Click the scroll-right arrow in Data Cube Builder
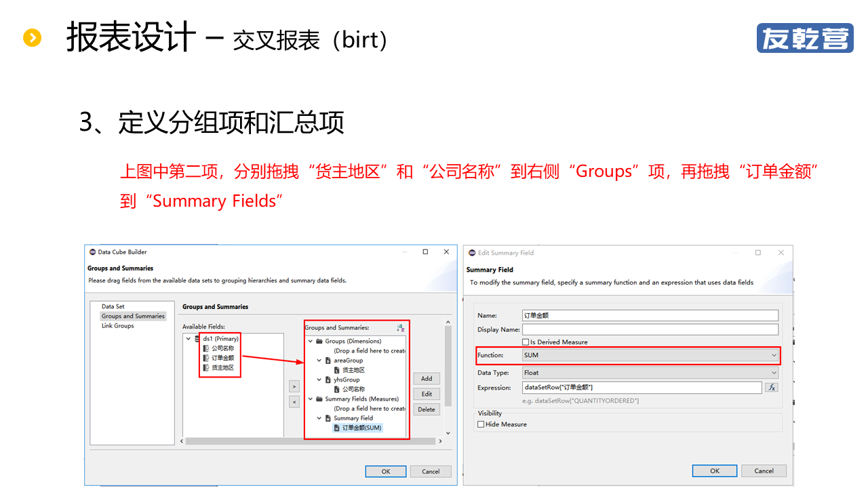The height and width of the screenshot is (488, 868). (x=440, y=441)
